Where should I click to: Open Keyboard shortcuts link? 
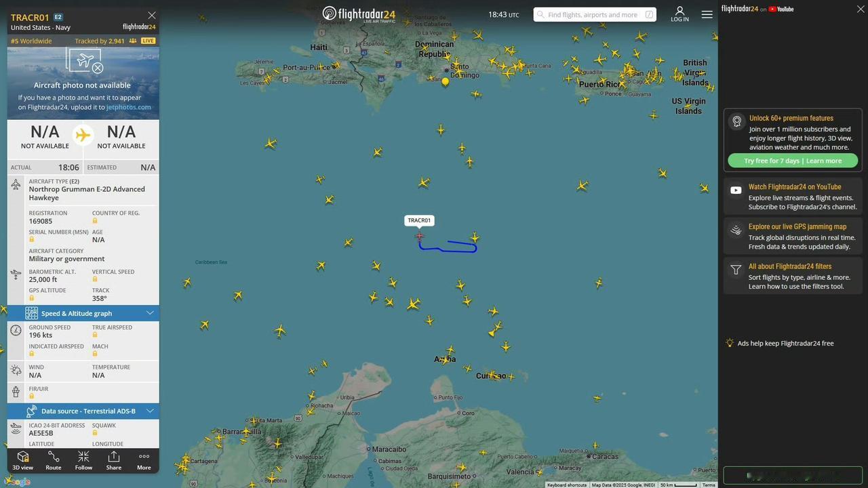tap(567, 485)
